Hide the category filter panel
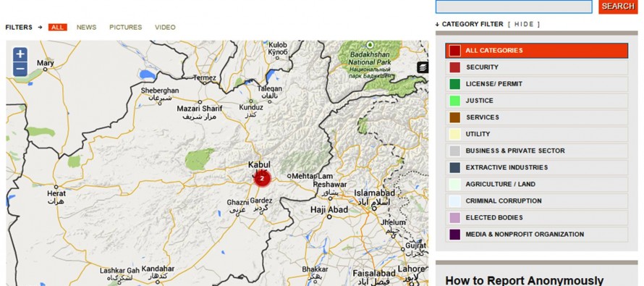This screenshot has width=644, height=286. [x=524, y=24]
